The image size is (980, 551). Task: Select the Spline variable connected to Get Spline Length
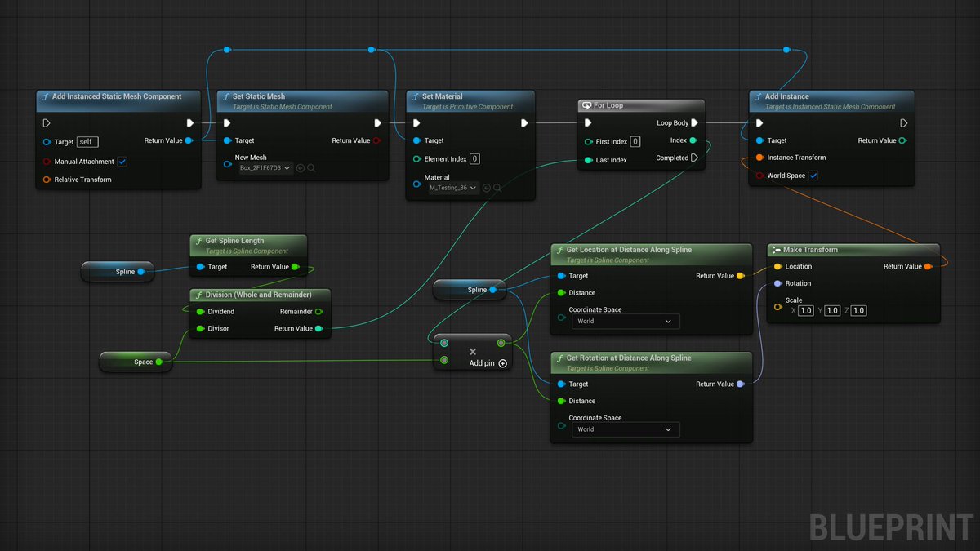pyautogui.click(x=118, y=272)
